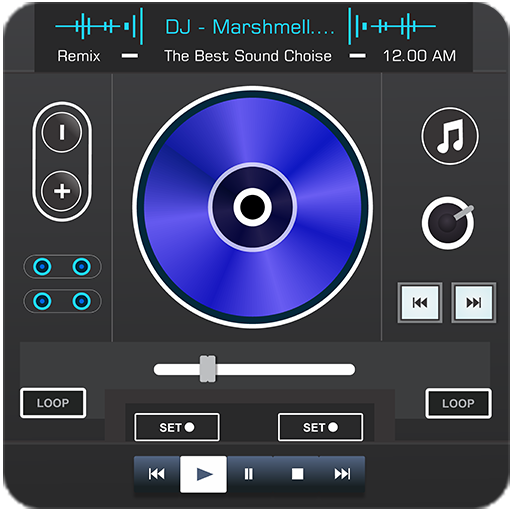Open the music library note icon
The width and height of the screenshot is (512, 512).
(x=450, y=136)
